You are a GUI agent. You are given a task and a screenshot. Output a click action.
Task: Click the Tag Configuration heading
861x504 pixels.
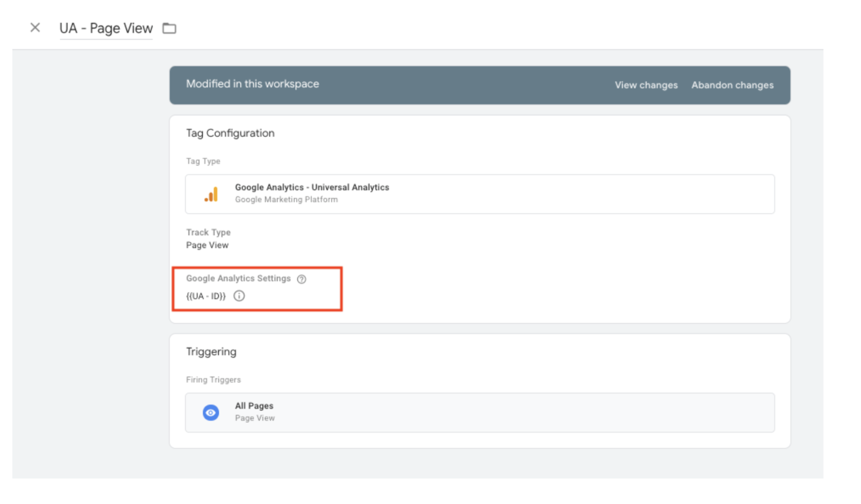(230, 133)
